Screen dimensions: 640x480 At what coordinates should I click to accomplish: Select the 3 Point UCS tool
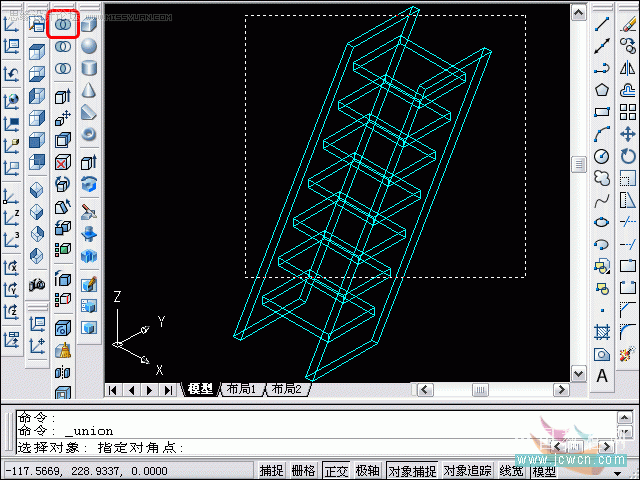[x=11, y=240]
